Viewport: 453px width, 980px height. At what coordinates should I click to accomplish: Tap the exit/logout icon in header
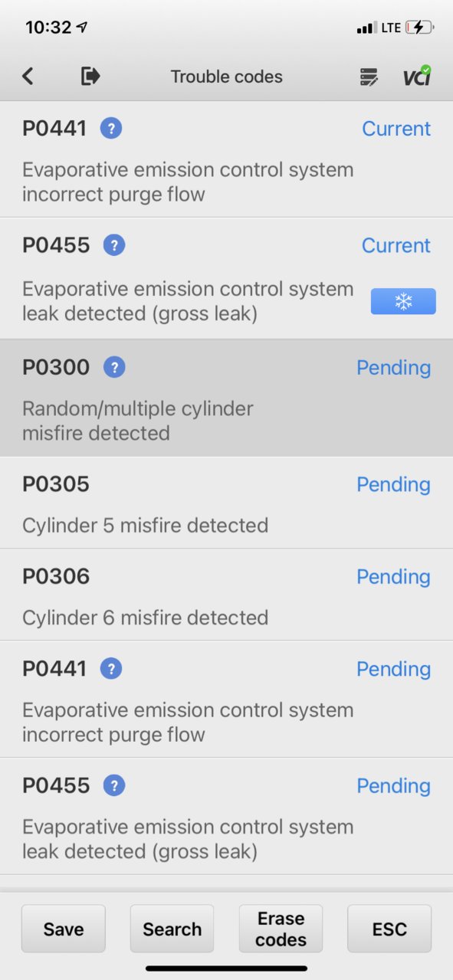[90, 76]
